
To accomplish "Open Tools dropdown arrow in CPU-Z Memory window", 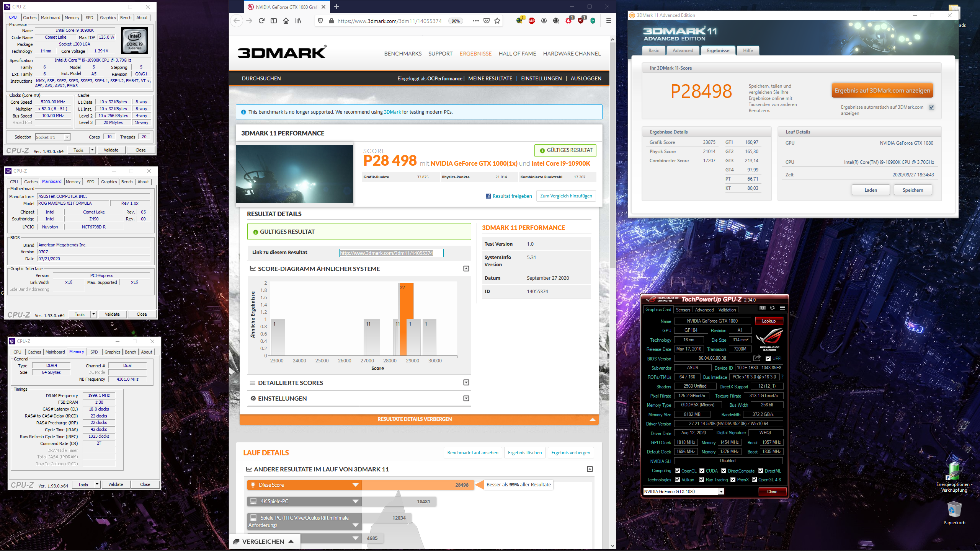I will [97, 484].
